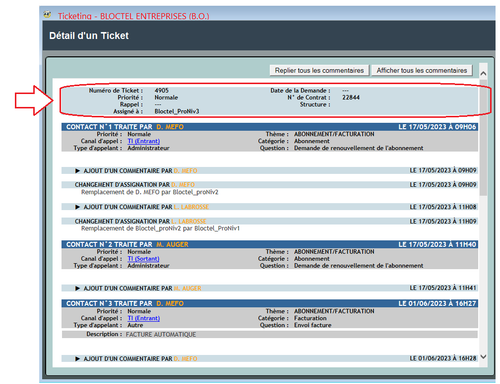Open the 'TI (Entrant)' link in Contact N°3
The width and height of the screenshot is (500, 384).
click(x=144, y=318)
